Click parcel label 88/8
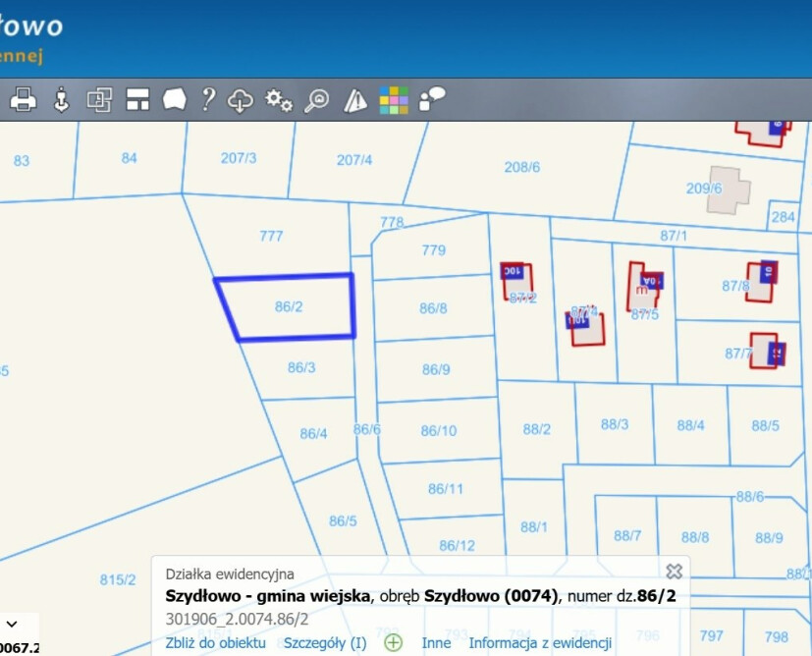This screenshot has width=812, height=656. tap(695, 537)
